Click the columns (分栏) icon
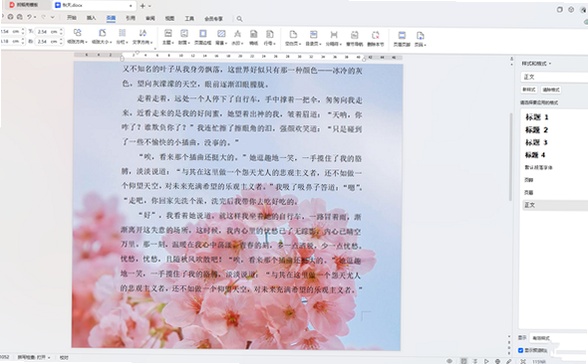 point(122,36)
